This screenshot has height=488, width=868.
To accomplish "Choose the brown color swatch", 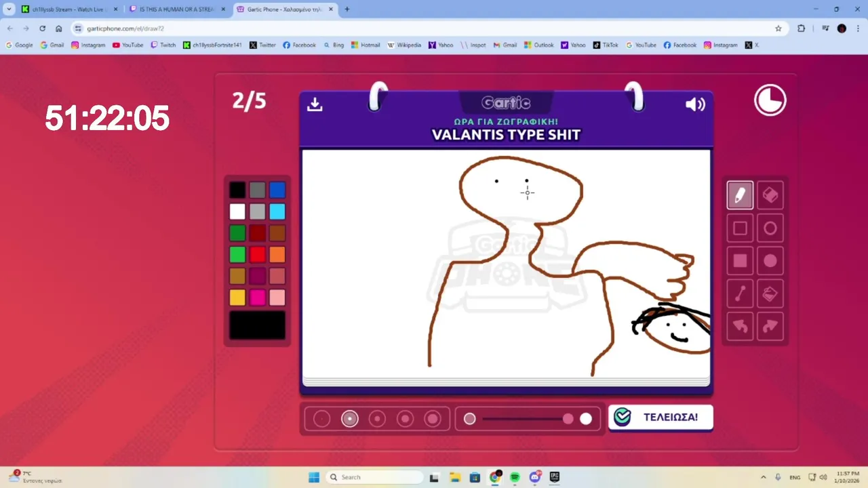I will coord(277,233).
